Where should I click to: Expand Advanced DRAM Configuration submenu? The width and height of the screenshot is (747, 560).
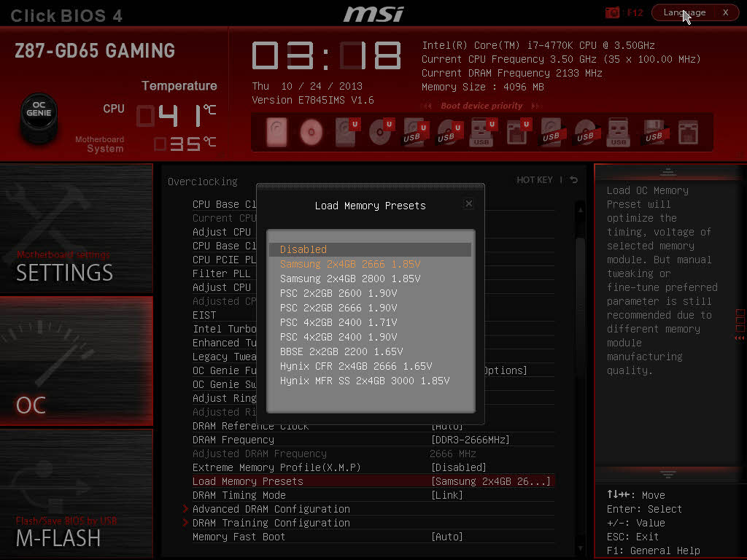[271, 509]
